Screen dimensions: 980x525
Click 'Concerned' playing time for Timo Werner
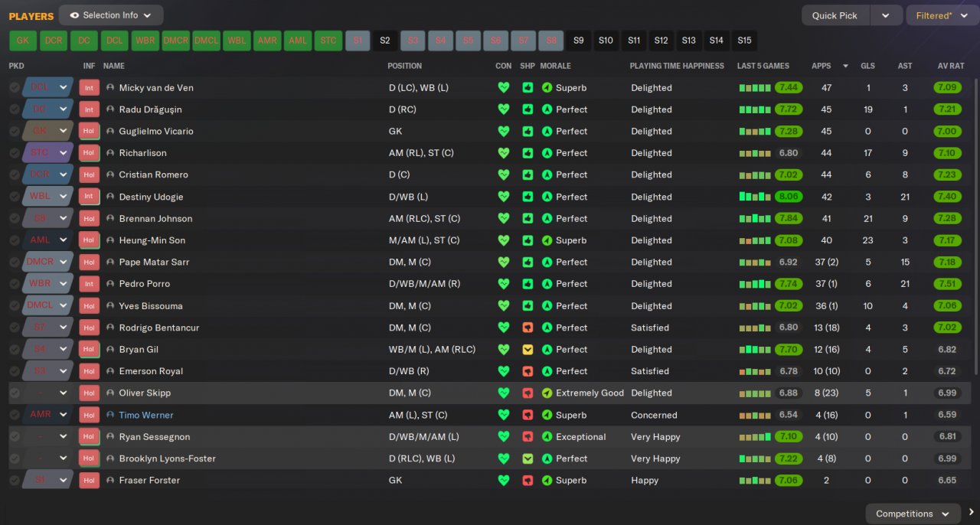(654, 415)
